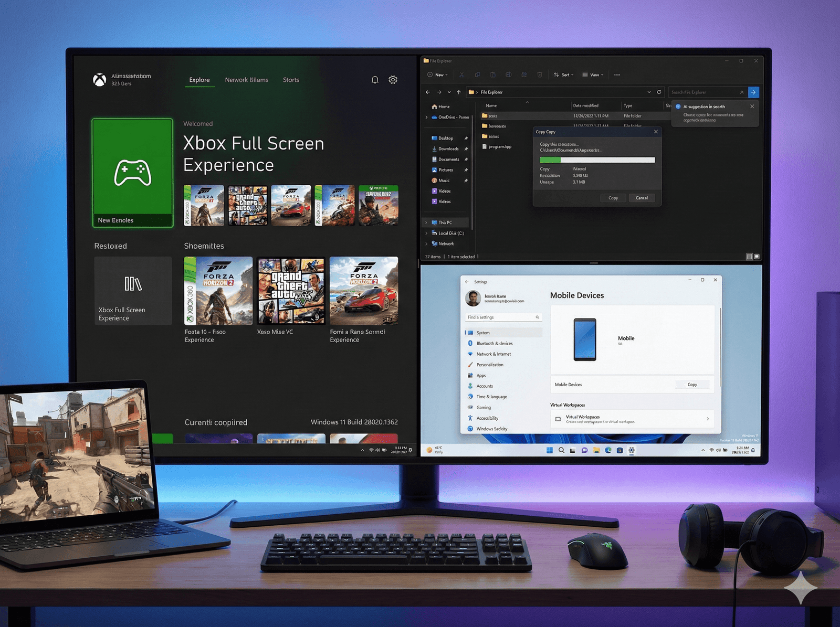Open the Sort dropdown in File Explorer
The image size is (840, 627).
point(563,75)
